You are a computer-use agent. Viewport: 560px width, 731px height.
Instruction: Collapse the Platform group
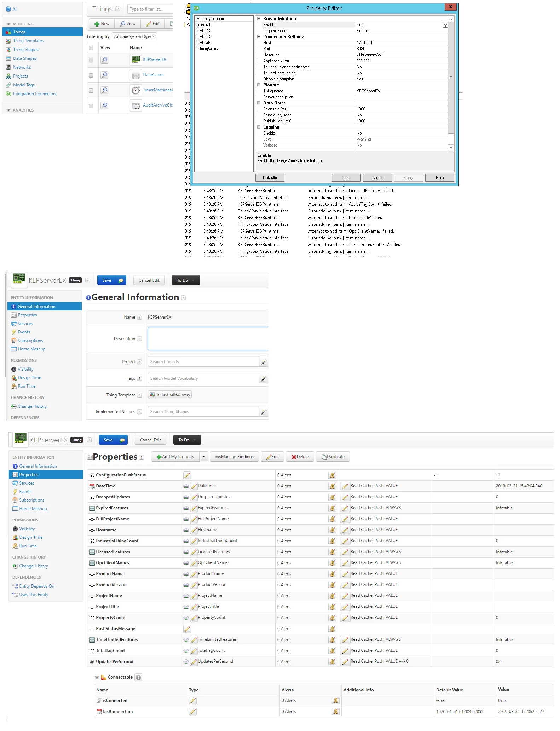pyautogui.click(x=259, y=85)
